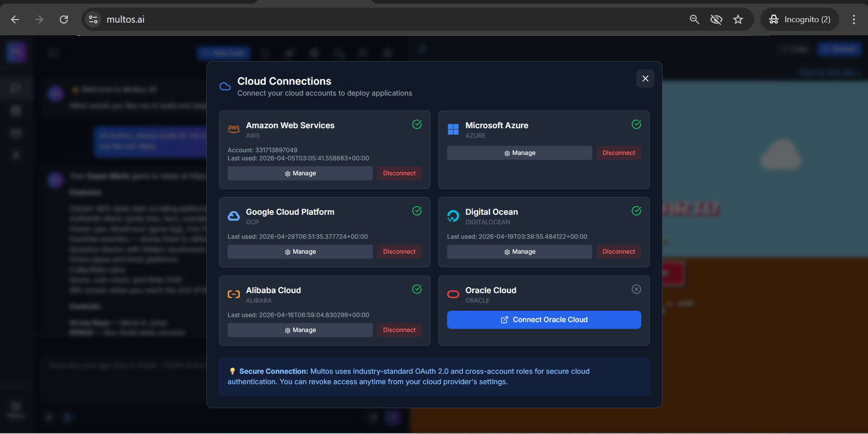Image resolution: width=868 pixels, height=434 pixels.
Task: Disconnect Google Cloud Platform
Action: tap(399, 252)
